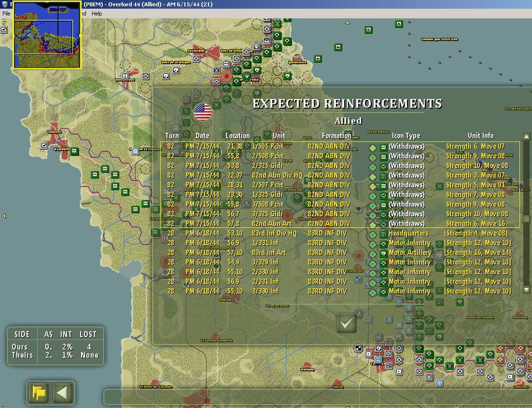Click the green plus for 2/508 Pcht
The width and height of the screenshot is (532, 408).
click(x=373, y=157)
